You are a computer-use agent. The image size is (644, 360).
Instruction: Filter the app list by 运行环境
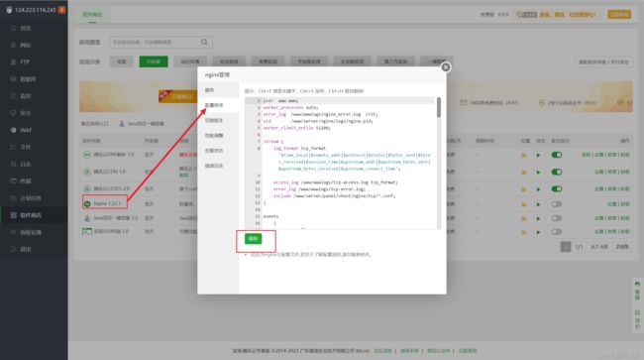pyautogui.click(x=190, y=61)
